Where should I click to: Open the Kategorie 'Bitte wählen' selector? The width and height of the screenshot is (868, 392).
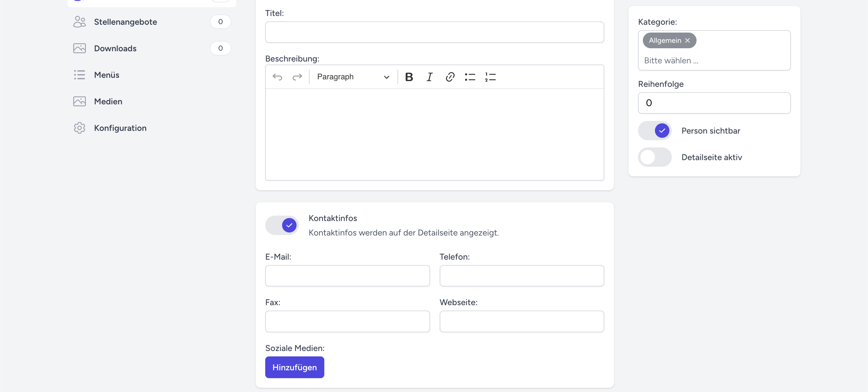click(x=714, y=61)
